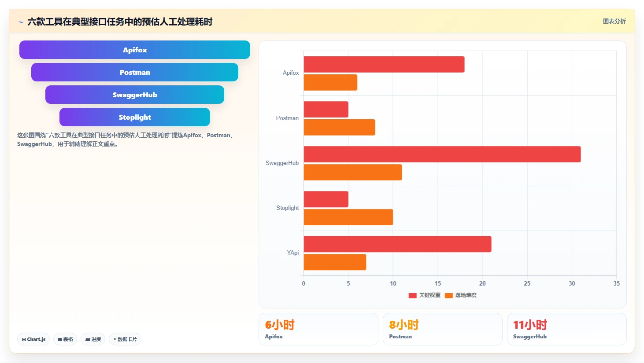Click the x-axis tick value 35
The width and height of the screenshot is (644, 363).
click(x=616, y=283)
